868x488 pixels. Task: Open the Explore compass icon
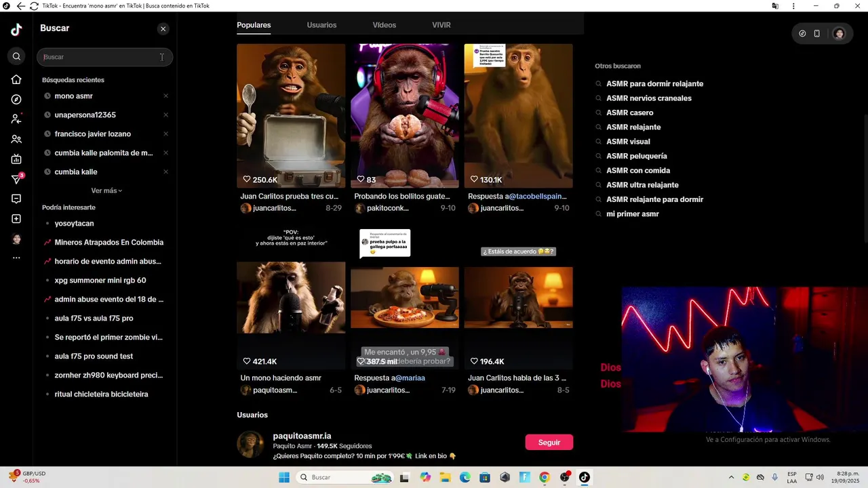point(16,100)
